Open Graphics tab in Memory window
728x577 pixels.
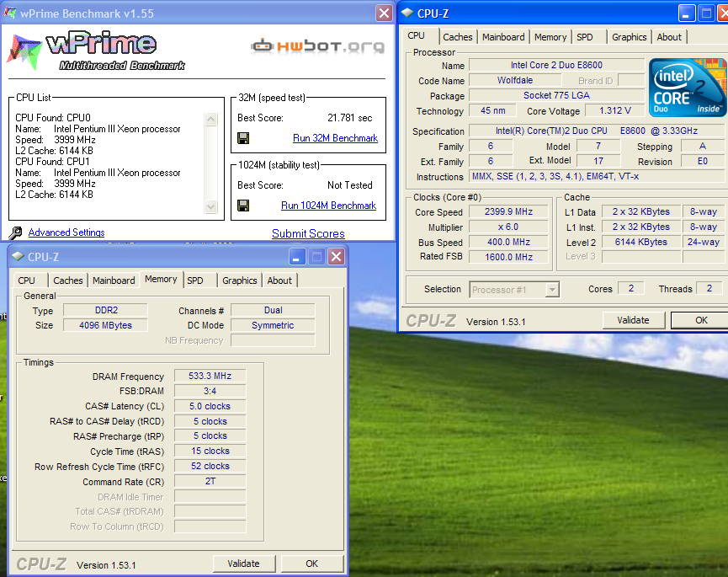[240, 280]
